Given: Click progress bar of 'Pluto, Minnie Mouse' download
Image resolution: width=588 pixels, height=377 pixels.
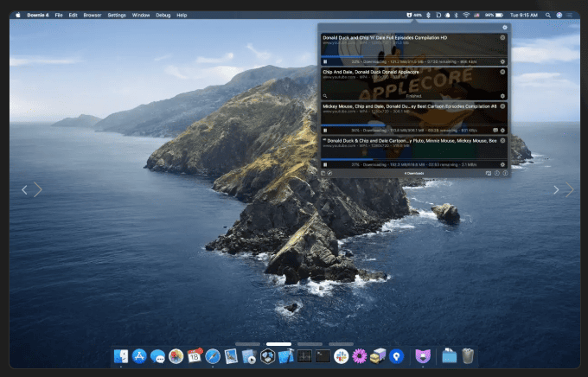Looking at the screenshot, I should (414, 159).
